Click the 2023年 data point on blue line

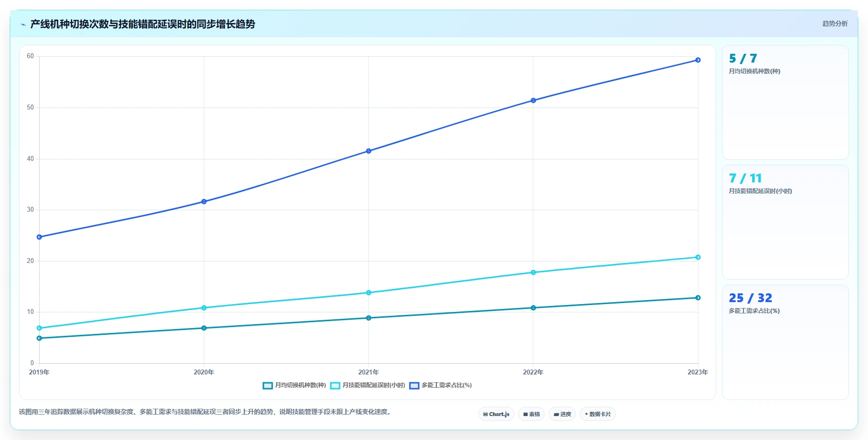698,60
